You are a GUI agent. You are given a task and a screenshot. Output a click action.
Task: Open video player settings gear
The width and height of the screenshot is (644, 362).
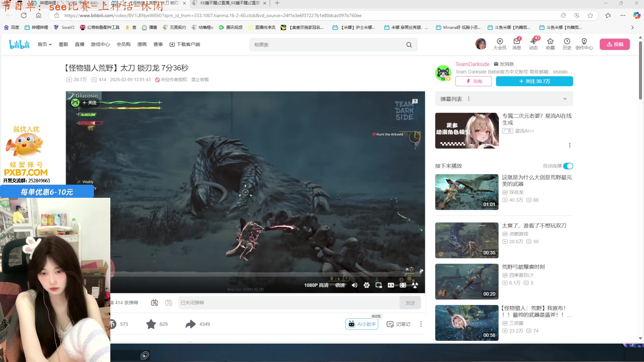tap(367, 285)
